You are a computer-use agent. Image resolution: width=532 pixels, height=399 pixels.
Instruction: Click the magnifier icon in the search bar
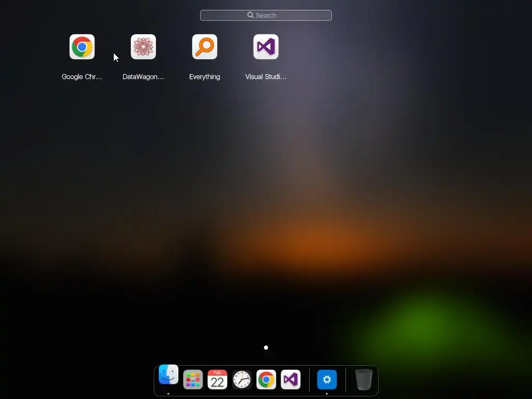tap(250, 15)
